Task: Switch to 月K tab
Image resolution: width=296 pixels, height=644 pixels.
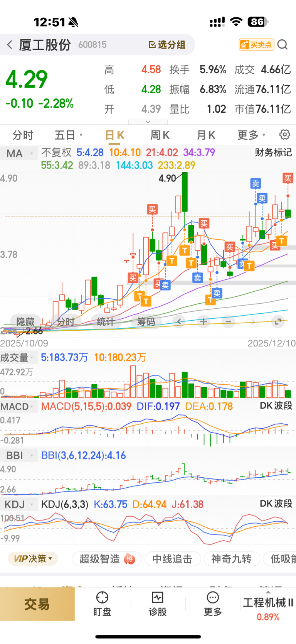Action: pyautogui.click(x=206, y=135)
